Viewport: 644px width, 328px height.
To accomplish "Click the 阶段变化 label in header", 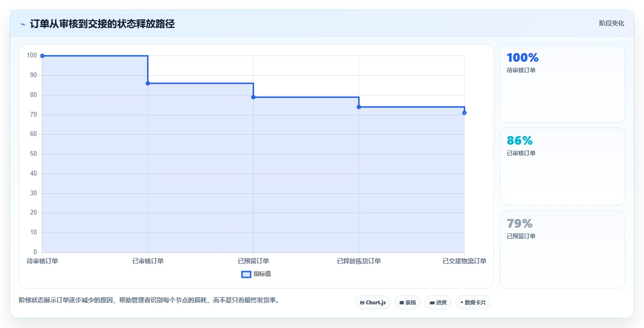I will (612, 23).
